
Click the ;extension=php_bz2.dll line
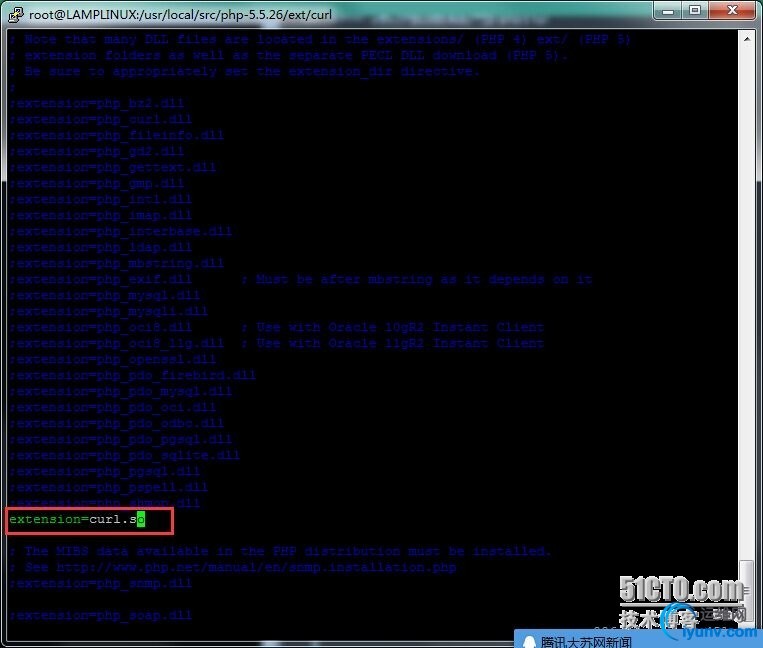pos(96,103)
